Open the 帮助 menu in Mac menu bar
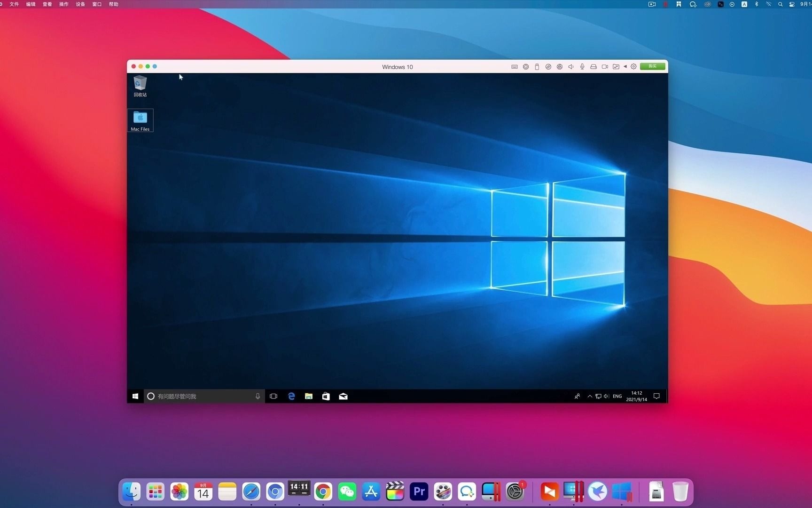 [x=114, y=4]
